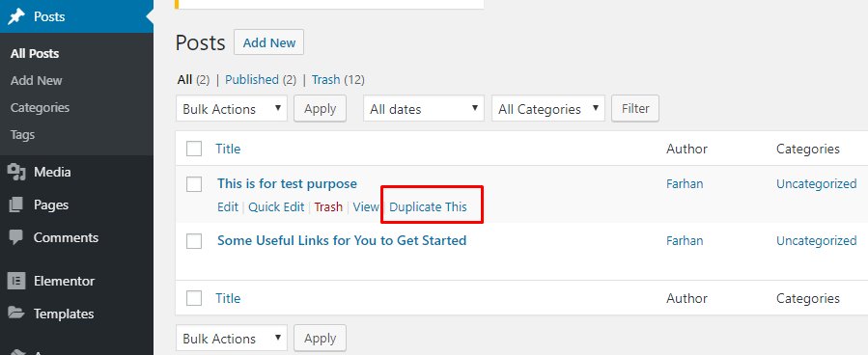Click the Pages icon in sidebar
Viewport: 868px width, 355px height.
tap(16, 205)
